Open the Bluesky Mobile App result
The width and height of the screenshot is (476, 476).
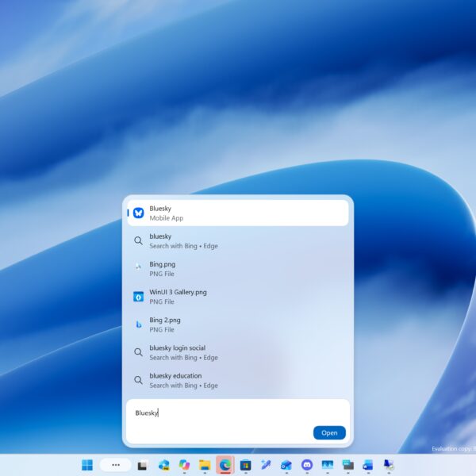238,213
